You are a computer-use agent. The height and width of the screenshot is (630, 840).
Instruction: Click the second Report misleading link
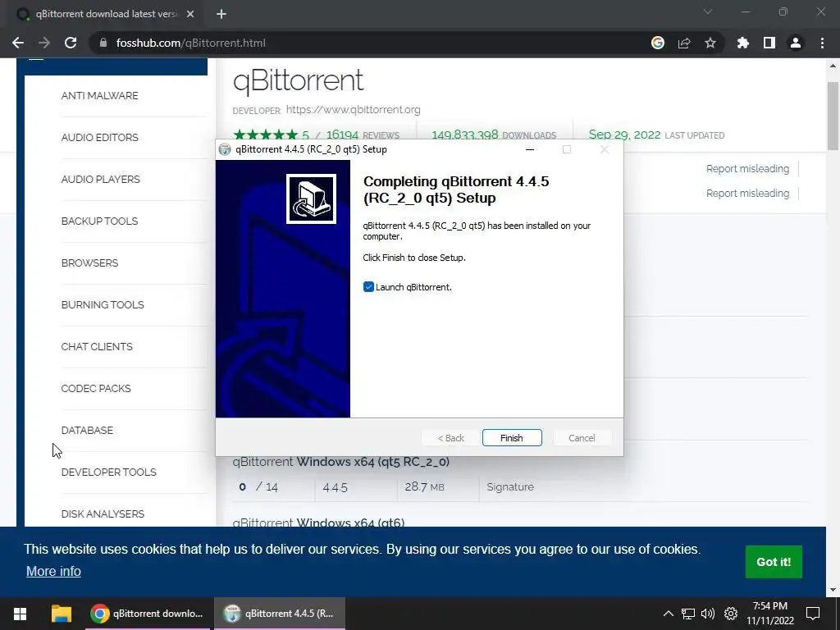tap(747, 194)
